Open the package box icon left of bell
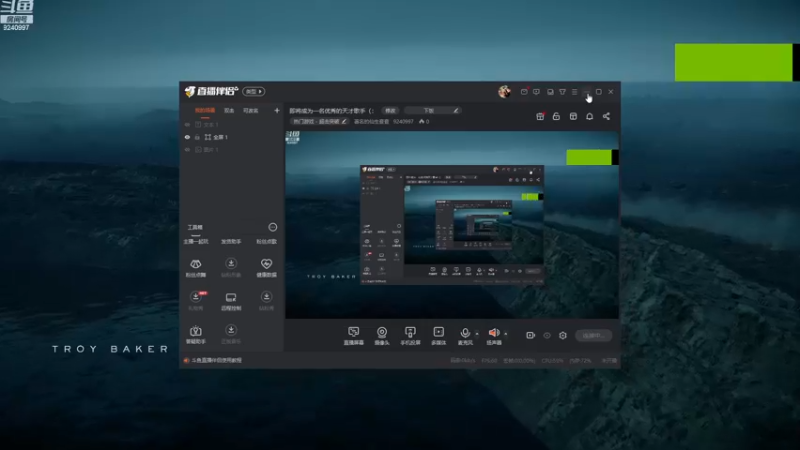This screenshot has width=800, height=450. pyautogui.click(x=573, y=116)
